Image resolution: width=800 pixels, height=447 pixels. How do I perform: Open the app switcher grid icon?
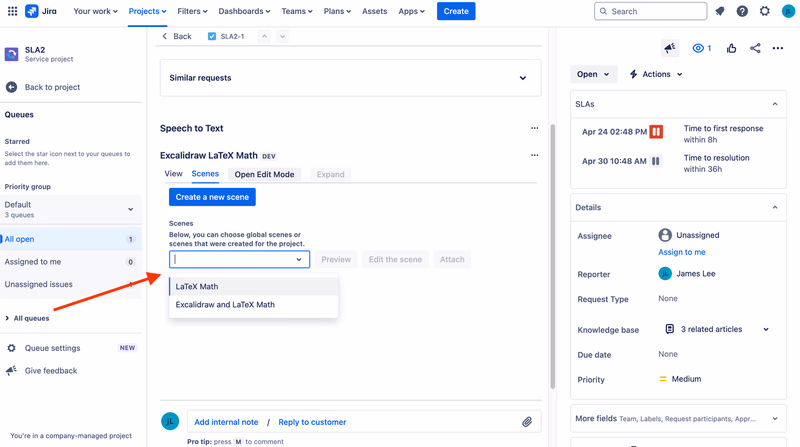click(x=12, y=11)
